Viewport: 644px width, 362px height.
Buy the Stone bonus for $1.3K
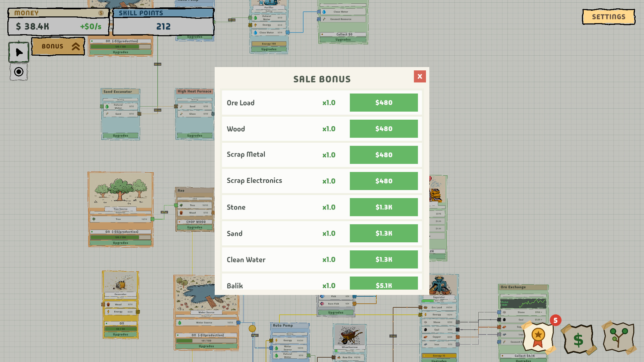tap(384, 207)
